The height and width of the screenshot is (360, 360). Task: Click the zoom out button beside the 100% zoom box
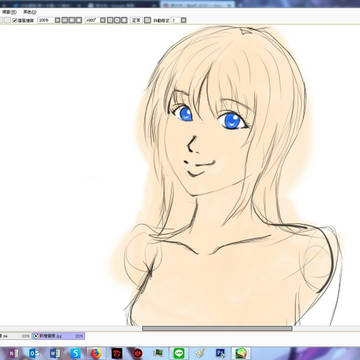coord(65,20)
